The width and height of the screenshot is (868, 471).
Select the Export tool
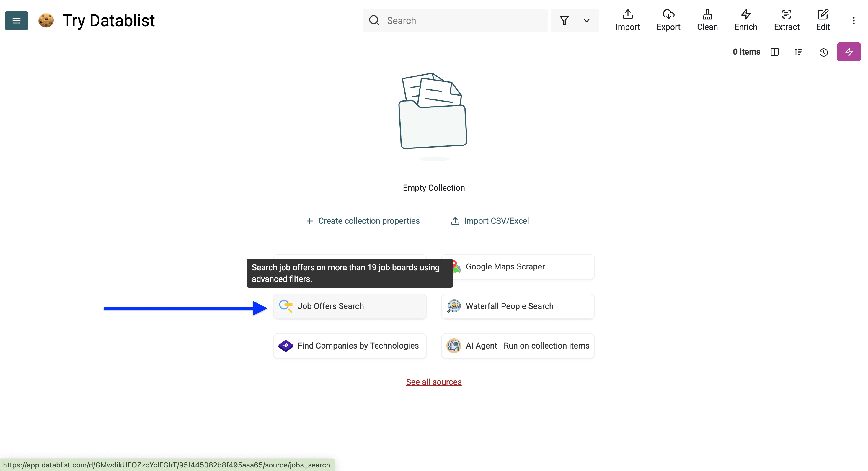click(668, 20)
